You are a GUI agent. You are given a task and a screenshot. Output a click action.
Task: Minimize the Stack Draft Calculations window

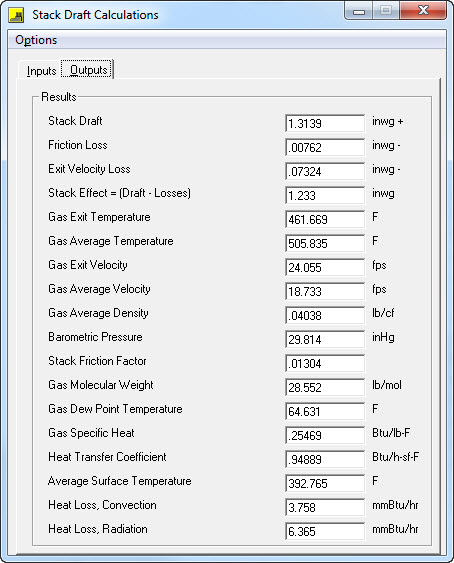click(x=358, y=10)
